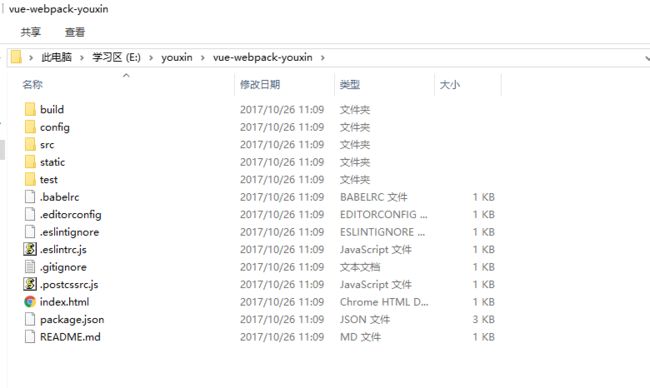Open the 查看 ribbon tab
This screenshot has width=650, height=388.
click(75, 32)
